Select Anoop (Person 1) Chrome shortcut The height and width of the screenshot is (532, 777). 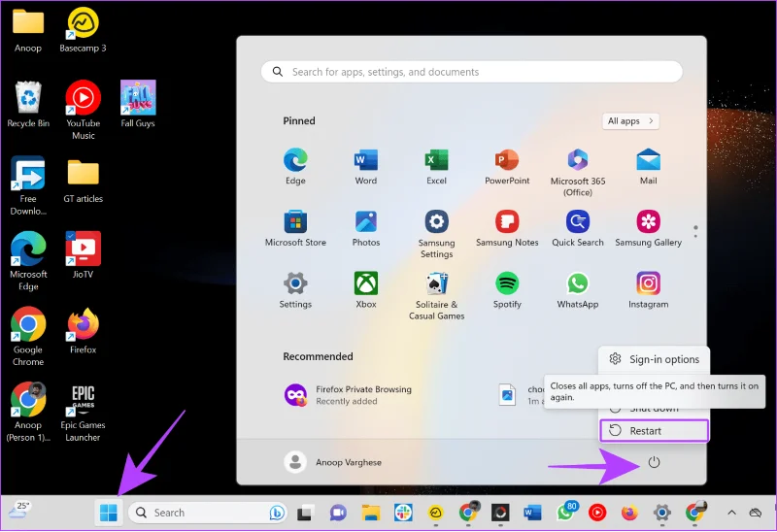[28, 413]
